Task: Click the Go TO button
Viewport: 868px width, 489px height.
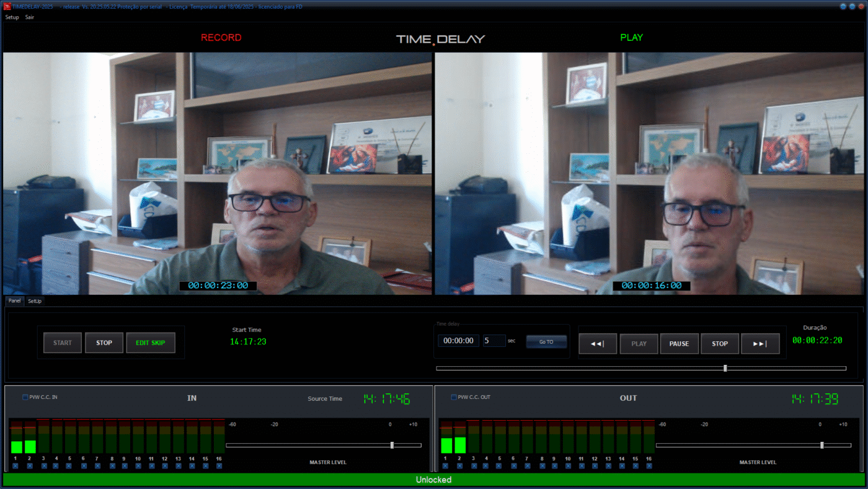Action: coord(546,342)
